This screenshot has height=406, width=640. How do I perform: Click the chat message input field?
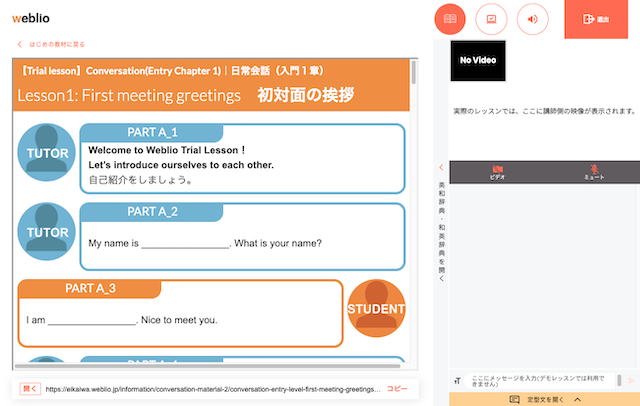click(539, 381)
